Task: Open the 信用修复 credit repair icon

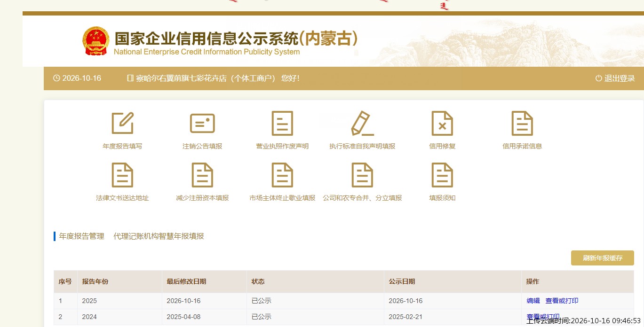Action: click(x=442, y=123)
